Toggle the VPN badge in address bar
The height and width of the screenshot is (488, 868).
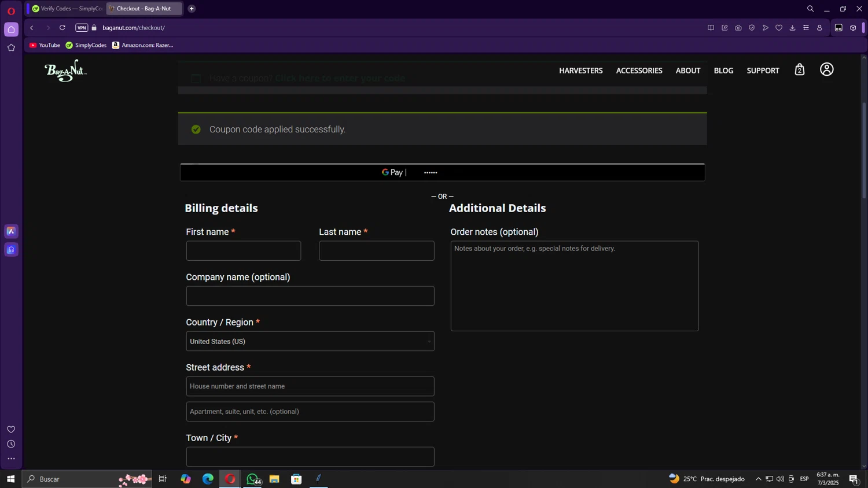click(82, 28)
